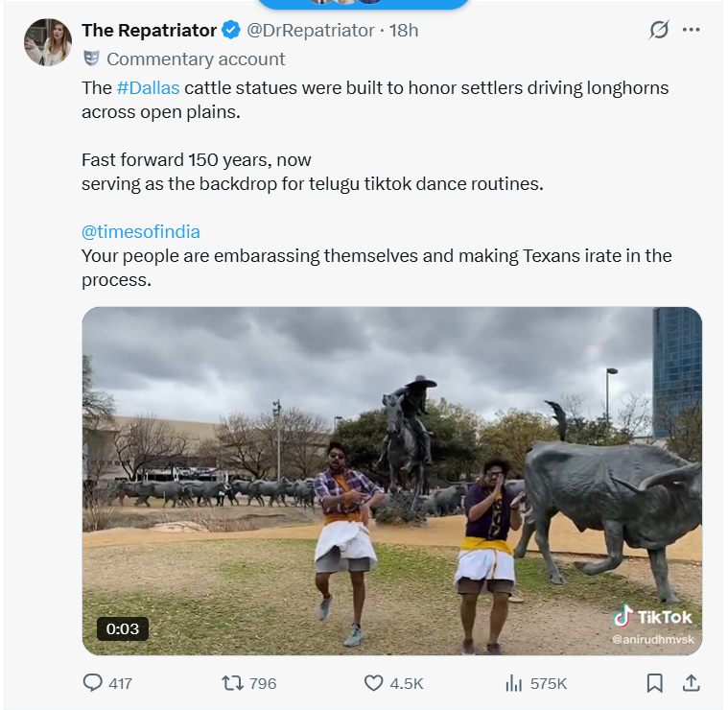Click the Commentary account label
This screenshot has width=728, height=710.
196,59
